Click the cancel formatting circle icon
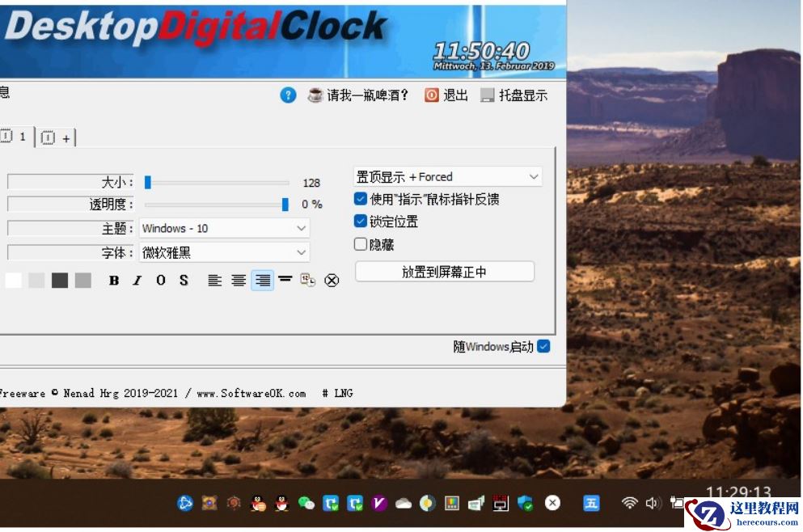The image size is (803, 532). point(330,281)
